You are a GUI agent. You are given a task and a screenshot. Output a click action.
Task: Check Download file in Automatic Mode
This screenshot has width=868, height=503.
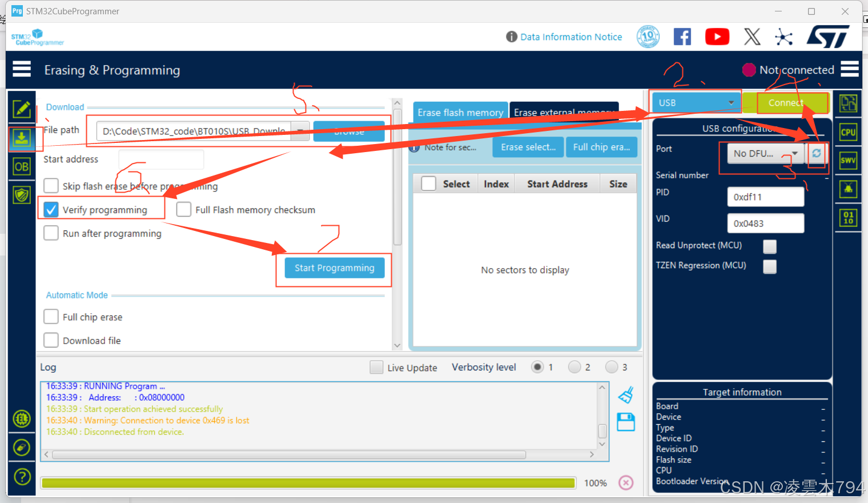(x=51, y=340)
